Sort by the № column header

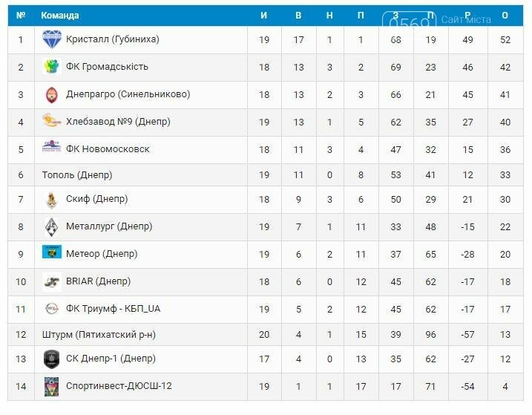[21, 16]
